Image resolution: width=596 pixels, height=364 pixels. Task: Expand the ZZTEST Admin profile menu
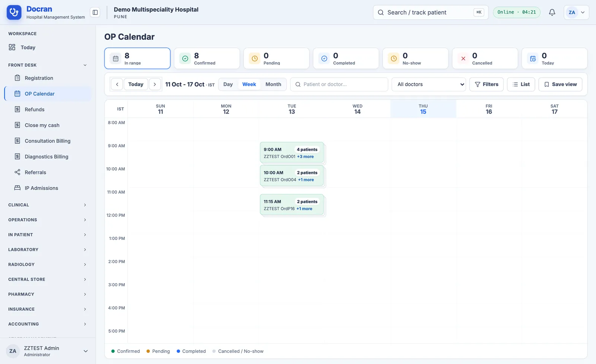pos(48,351)
